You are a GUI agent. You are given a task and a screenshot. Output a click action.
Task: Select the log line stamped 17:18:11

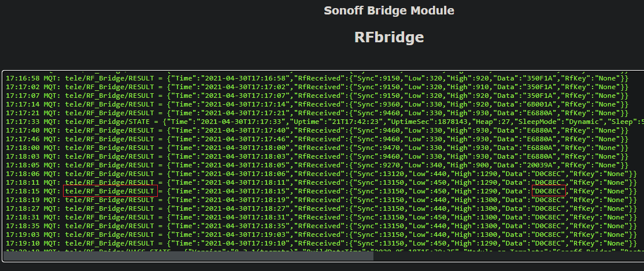[x=321, y=182]
